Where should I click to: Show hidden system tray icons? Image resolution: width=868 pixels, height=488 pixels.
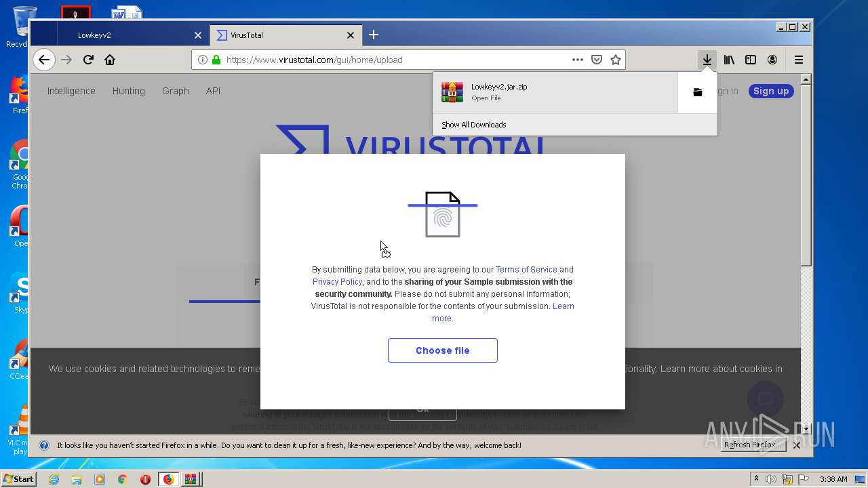[x=757, y=479]
